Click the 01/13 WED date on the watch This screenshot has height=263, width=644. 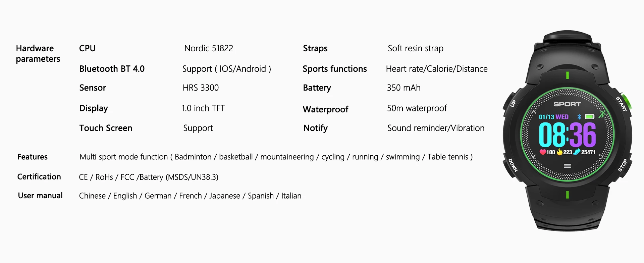point(553,117)
